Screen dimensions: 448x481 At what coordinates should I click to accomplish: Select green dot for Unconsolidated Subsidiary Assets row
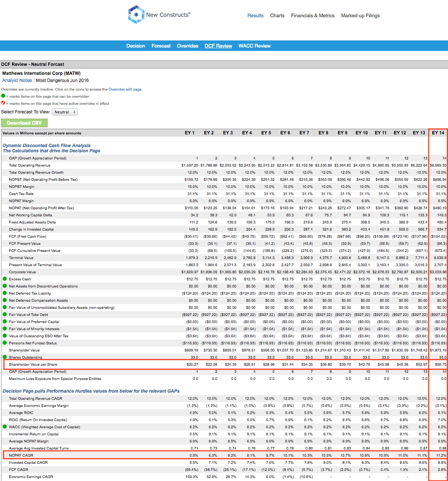pyautogui.click(x=4, y=307)
